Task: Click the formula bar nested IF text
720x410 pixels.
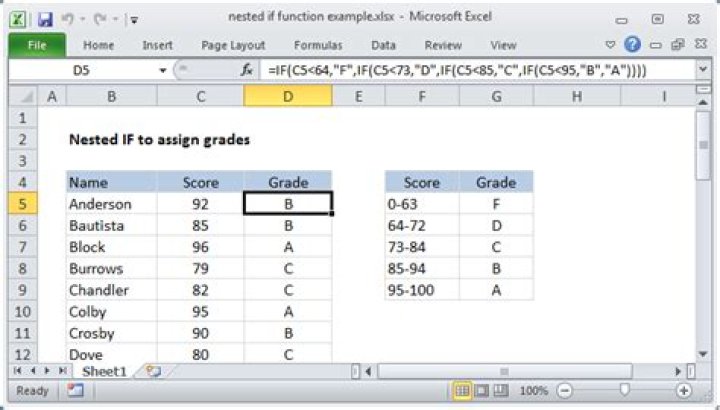Action: [x=457, y=70]
